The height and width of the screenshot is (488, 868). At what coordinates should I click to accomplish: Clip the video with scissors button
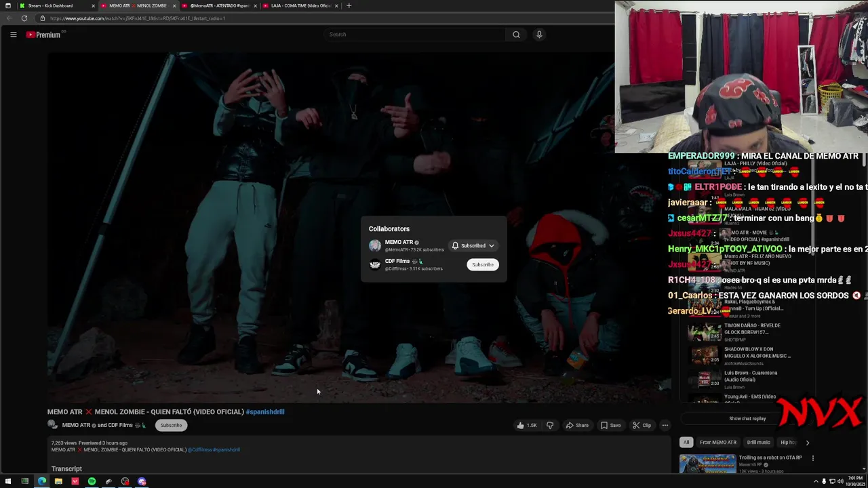[x=642, y=425]
